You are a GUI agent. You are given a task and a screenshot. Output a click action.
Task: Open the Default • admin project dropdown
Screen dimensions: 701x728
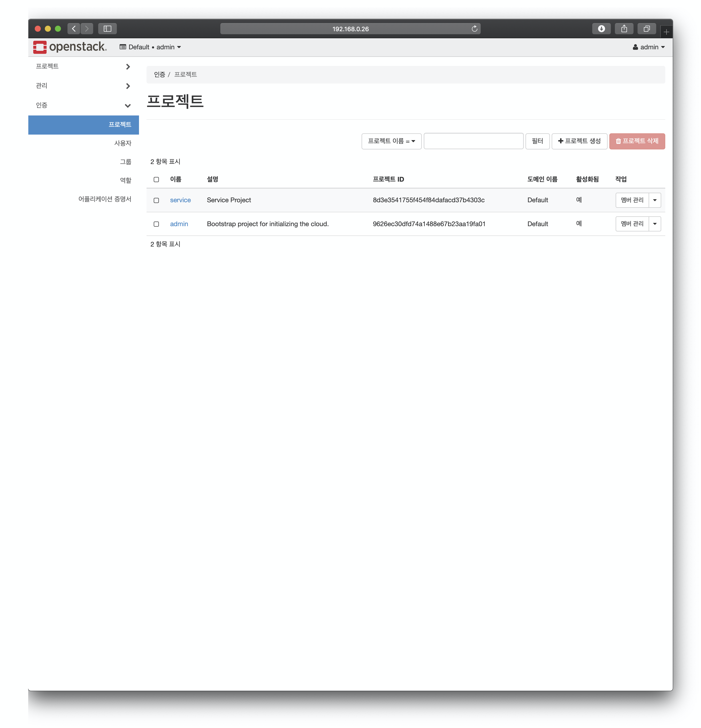point(150,47)
